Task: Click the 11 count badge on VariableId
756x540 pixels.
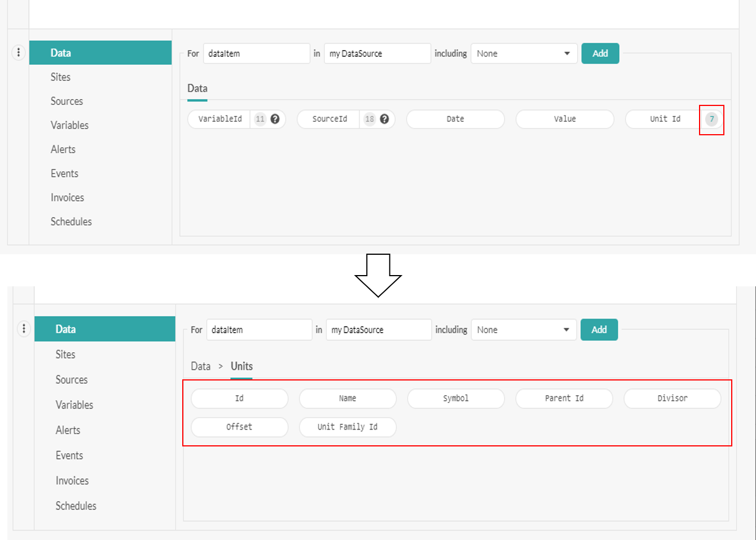Action: point(260,119)
